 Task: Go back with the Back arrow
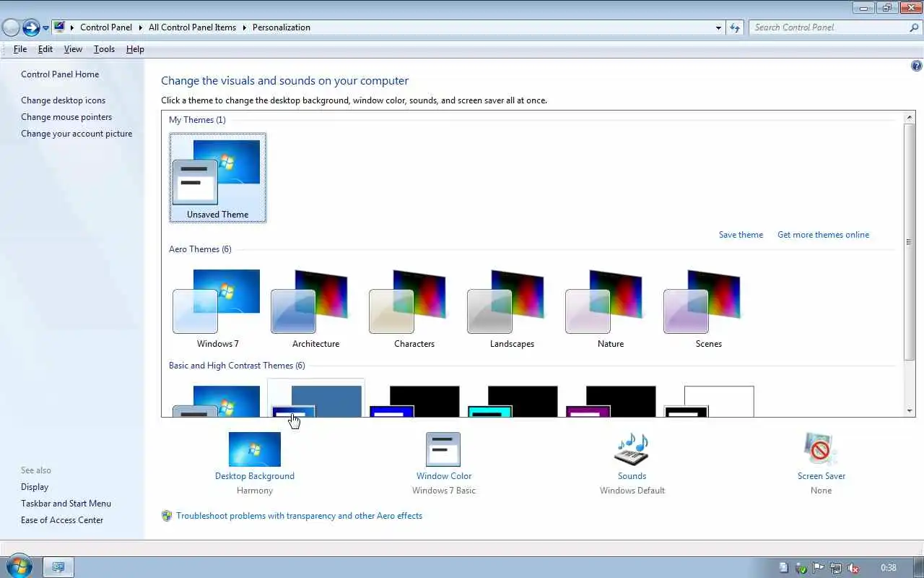pyautogui.click(x=11, y=27)
